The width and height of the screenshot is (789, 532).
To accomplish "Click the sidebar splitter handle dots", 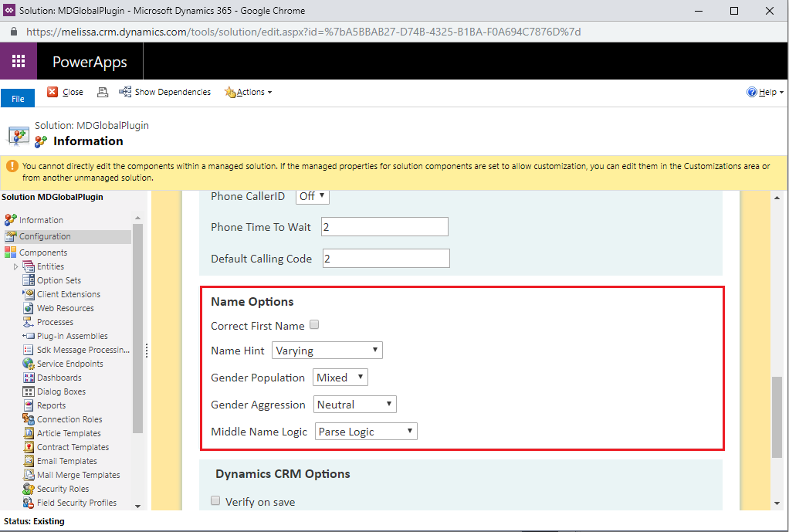I will [147, 351].
